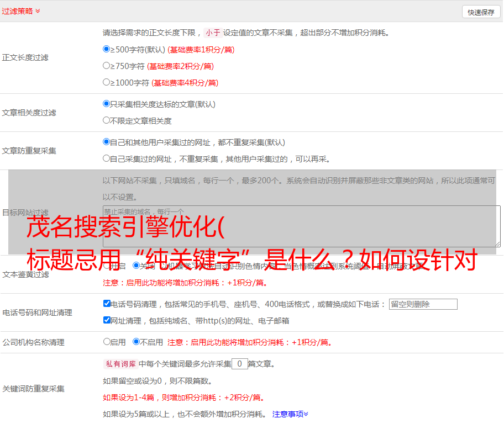Select ≥750字符 length filter option
This screenshot has width=504, height=424.
pyautogui.click(x=107, y=66)
